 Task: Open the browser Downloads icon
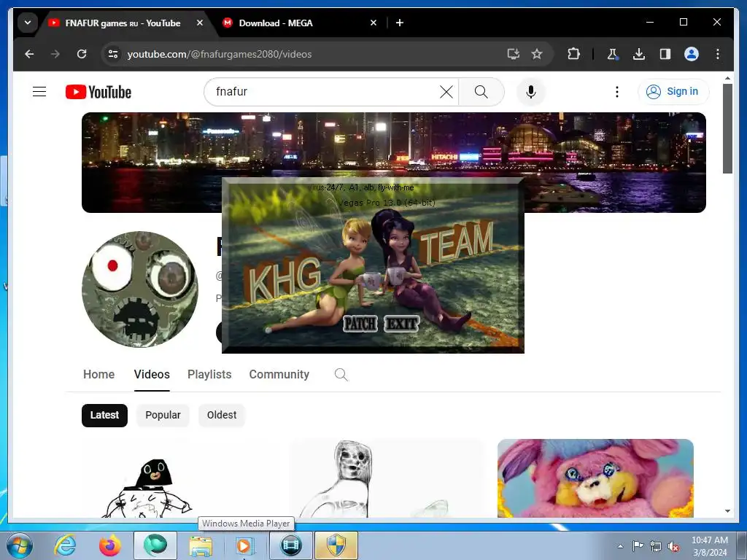pos(639,54)
